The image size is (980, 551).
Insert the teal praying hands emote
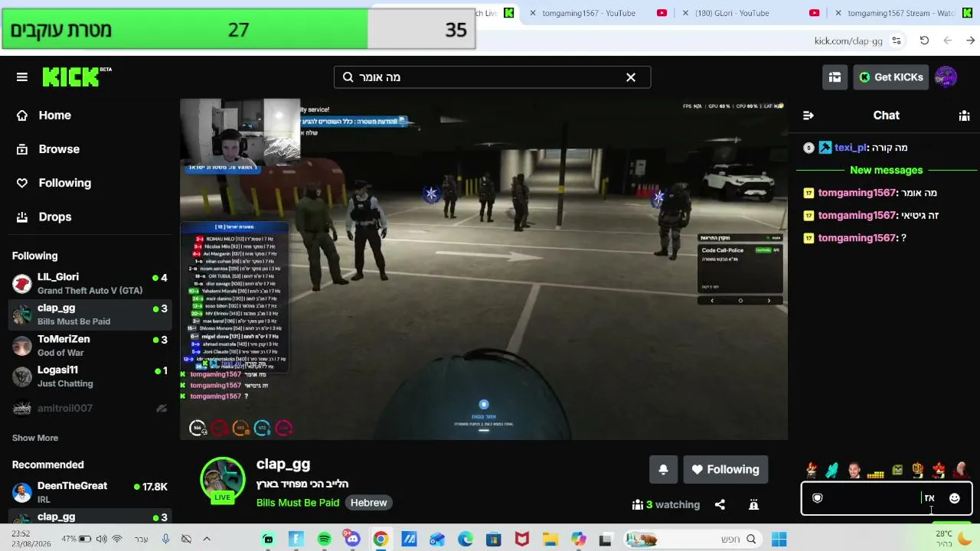[x=832, y=470]
